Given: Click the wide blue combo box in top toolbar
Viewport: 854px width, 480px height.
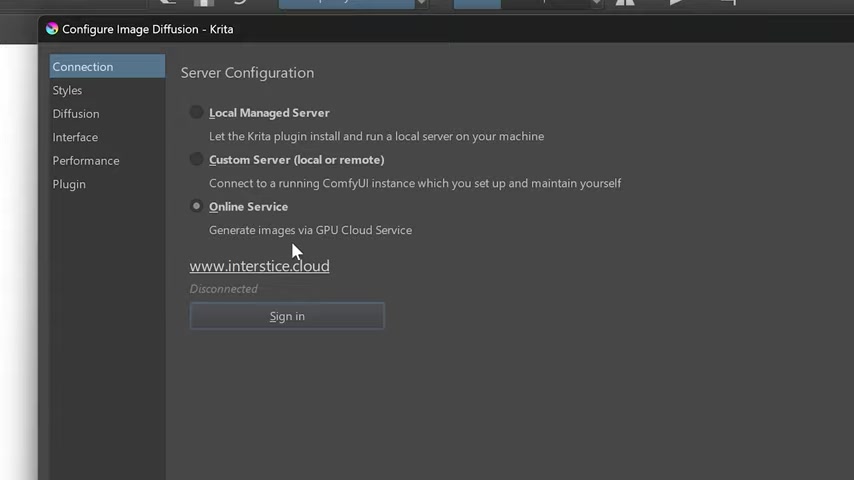Looking at the screenshot, I should (x=346, y=4).
